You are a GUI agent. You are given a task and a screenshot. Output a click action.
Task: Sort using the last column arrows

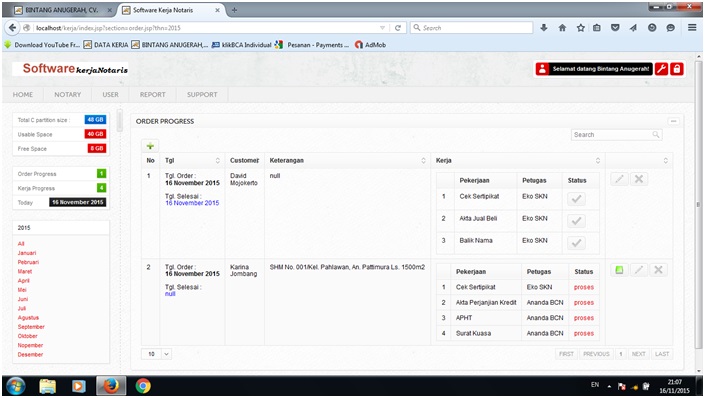point(666,161)
